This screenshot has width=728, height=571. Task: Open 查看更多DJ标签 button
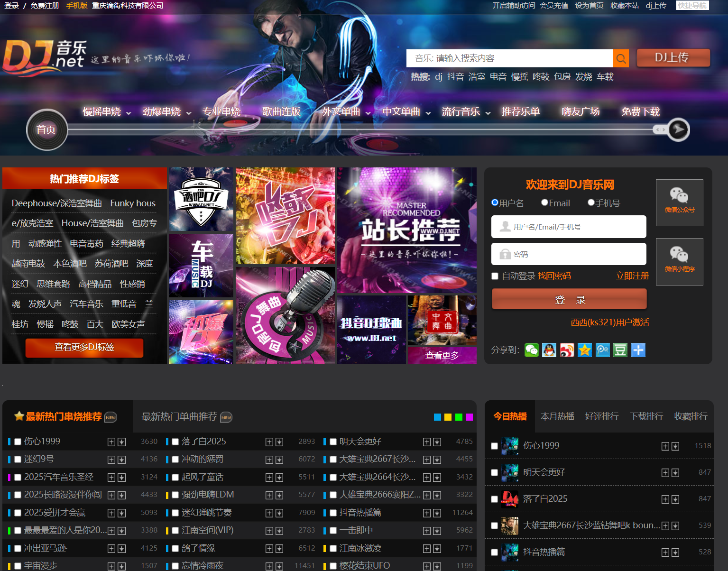tap(84, 347)
